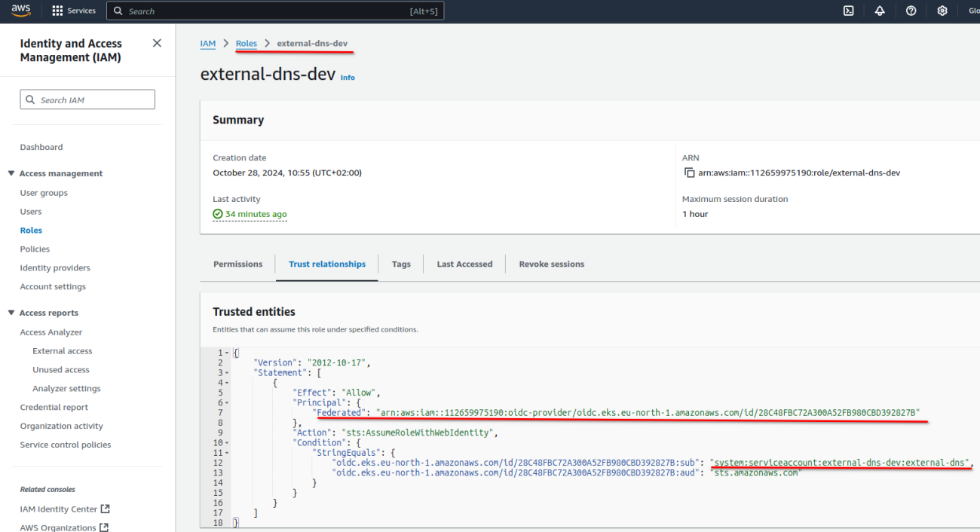Open Organization activity in the sidebar
Image resolution: width=980 pixels, height=532 pixels.
coord(62,426)
